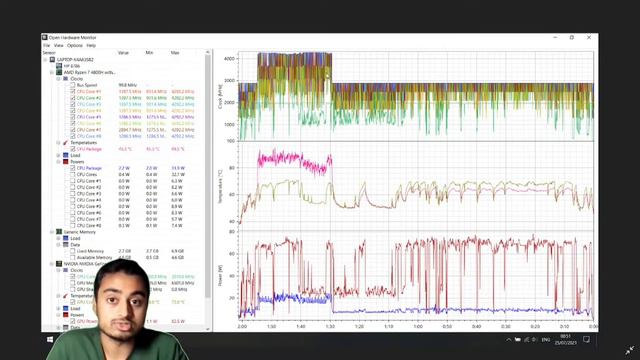Image resolution: width=640 pixels, height=360 pixels.
Task: Click the LAPTOP computer icon in the tree
Action: coord(52,60)
